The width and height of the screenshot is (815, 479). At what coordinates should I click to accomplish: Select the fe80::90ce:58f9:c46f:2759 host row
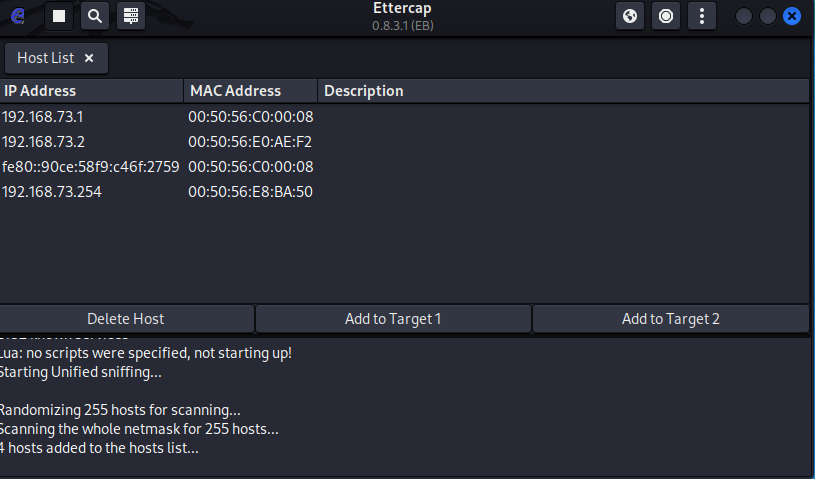point(404,167)
